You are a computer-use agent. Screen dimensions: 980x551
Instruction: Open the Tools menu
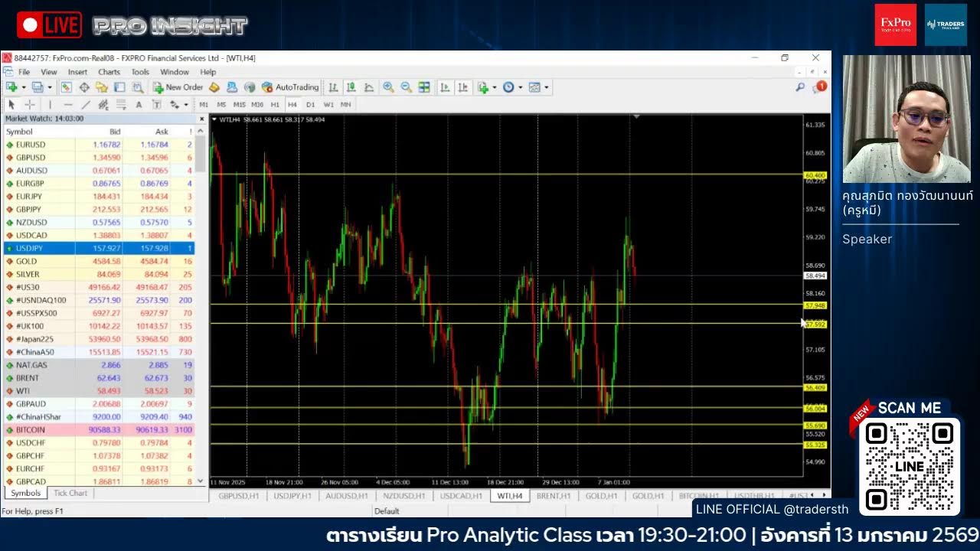[x=140, y=72]
